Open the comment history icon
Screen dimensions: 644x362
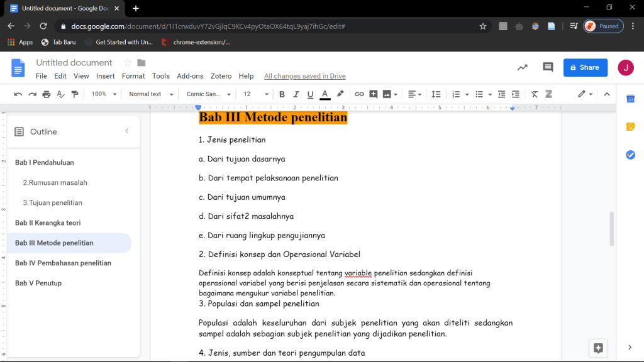tap(548, 67)
